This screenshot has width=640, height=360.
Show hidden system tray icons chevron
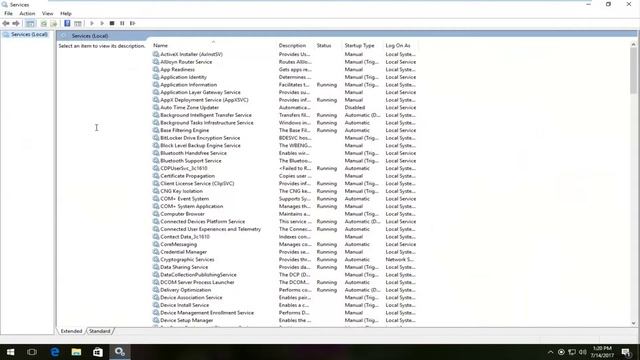[x=550, y=352]
